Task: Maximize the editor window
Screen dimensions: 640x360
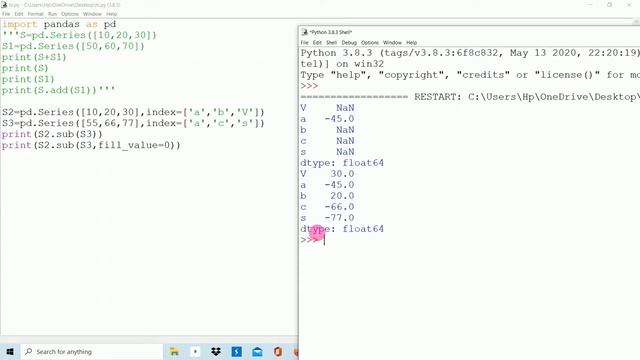Action: coord(609,4)
